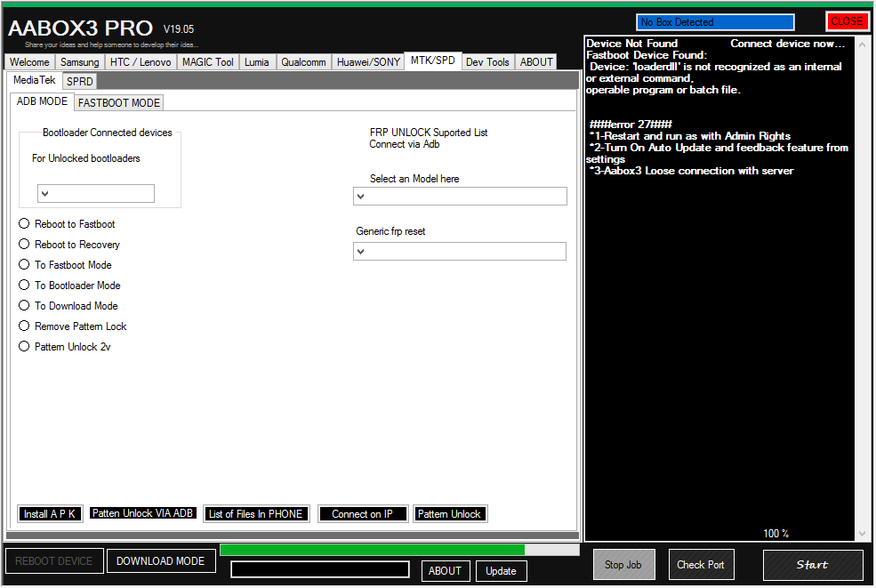Click Patten Unlock VIA ADB button
The image size is (876, 588).
(x=142, y=513)
